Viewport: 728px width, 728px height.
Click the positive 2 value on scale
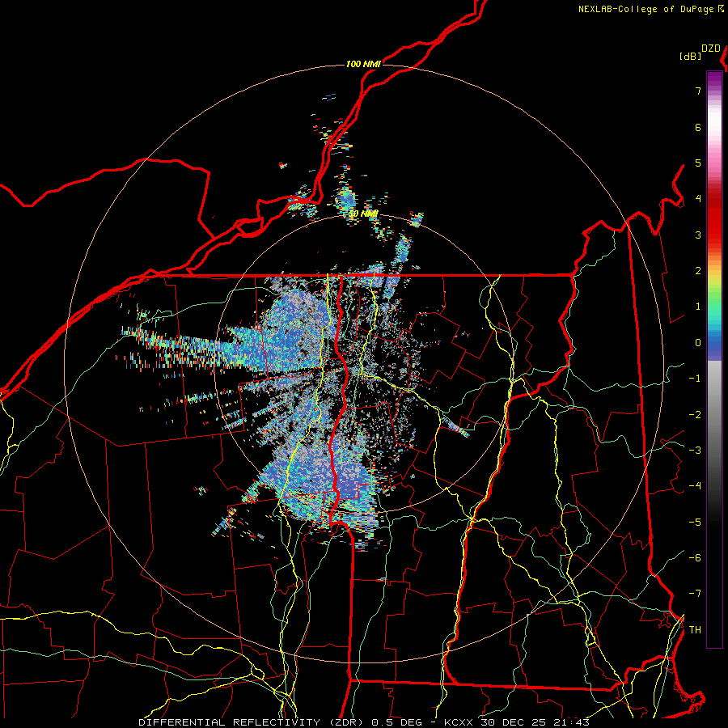(x=698, y=271)
